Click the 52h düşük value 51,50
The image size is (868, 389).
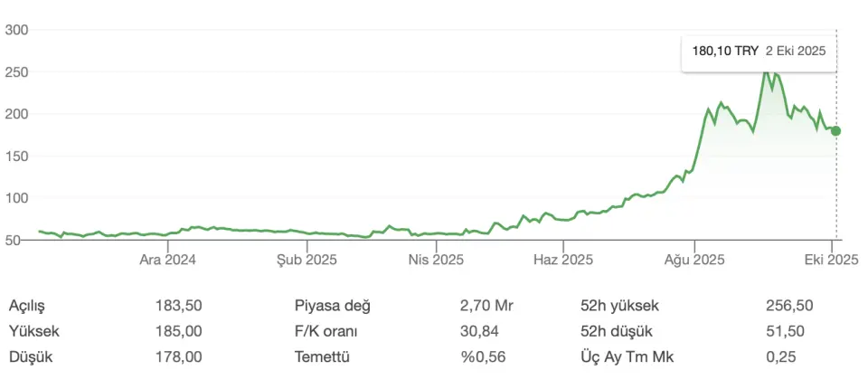point(784,331)
